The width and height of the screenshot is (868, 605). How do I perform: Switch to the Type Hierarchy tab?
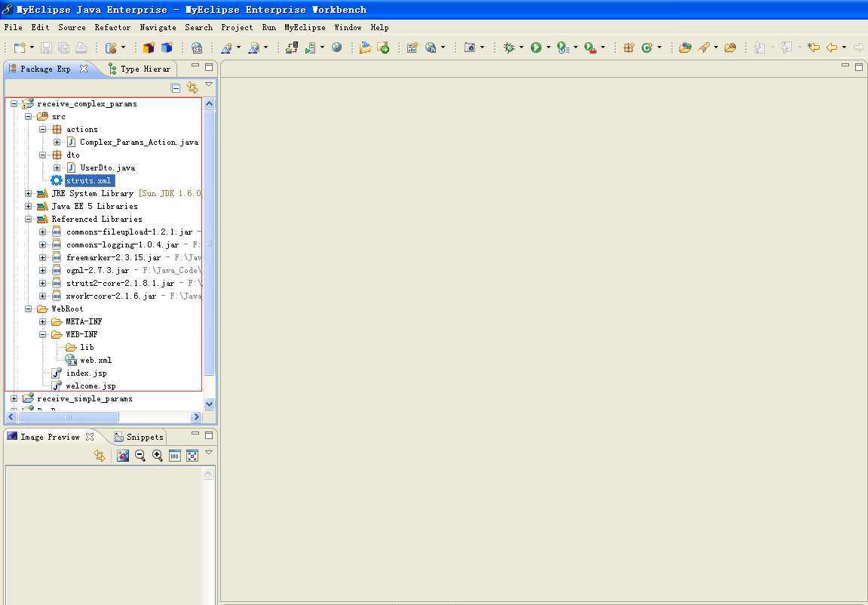point(140,69)
